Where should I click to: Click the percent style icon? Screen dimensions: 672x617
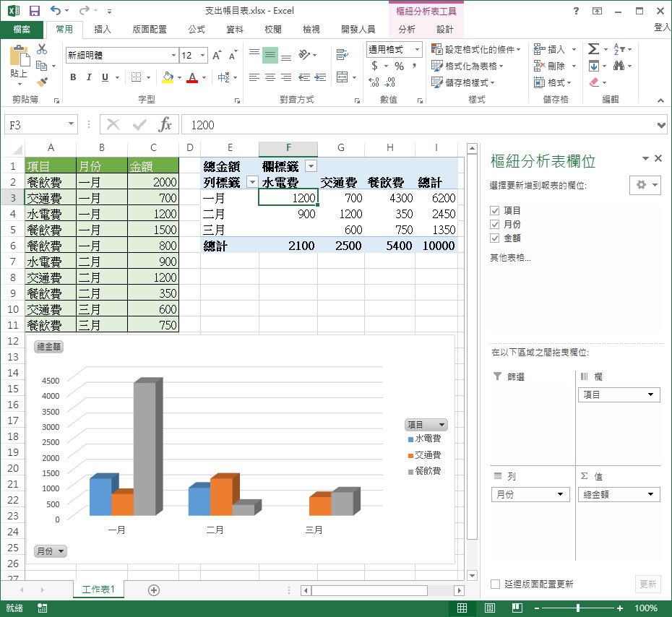(399, 66)
